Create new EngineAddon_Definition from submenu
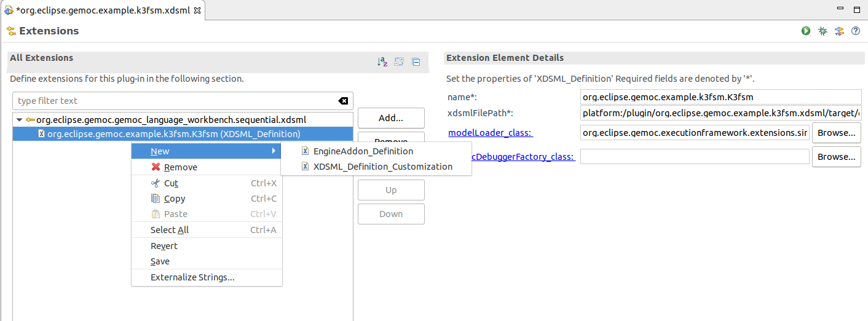868x321 pixels. (376, 151)
